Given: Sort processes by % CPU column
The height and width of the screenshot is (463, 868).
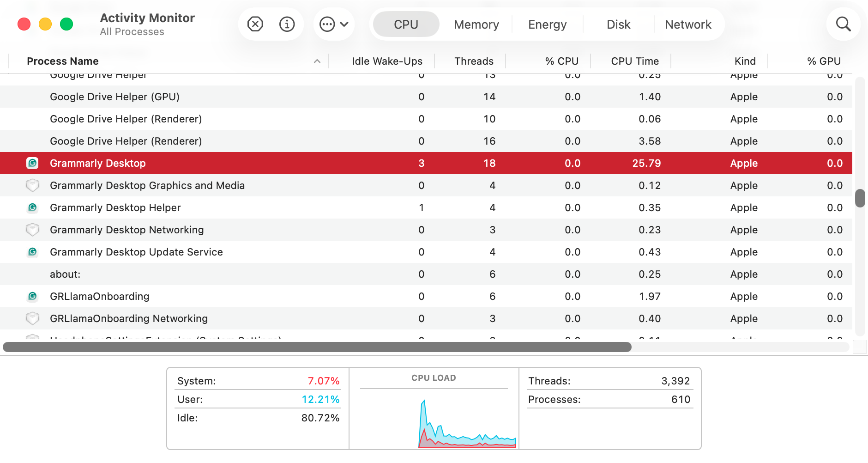Looking at the screenshot, I should (x=562, y=61).
